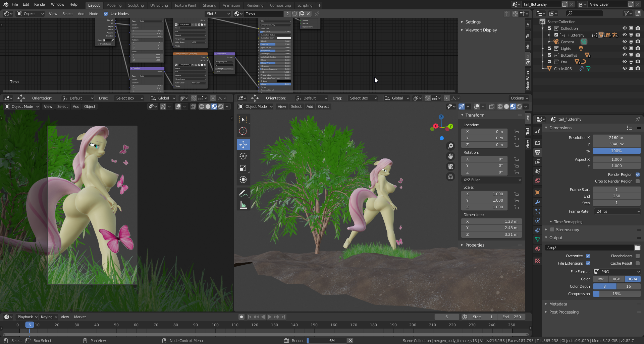
Task: Uncheck the Use Nodes checkbox
Action: point(106,14)
